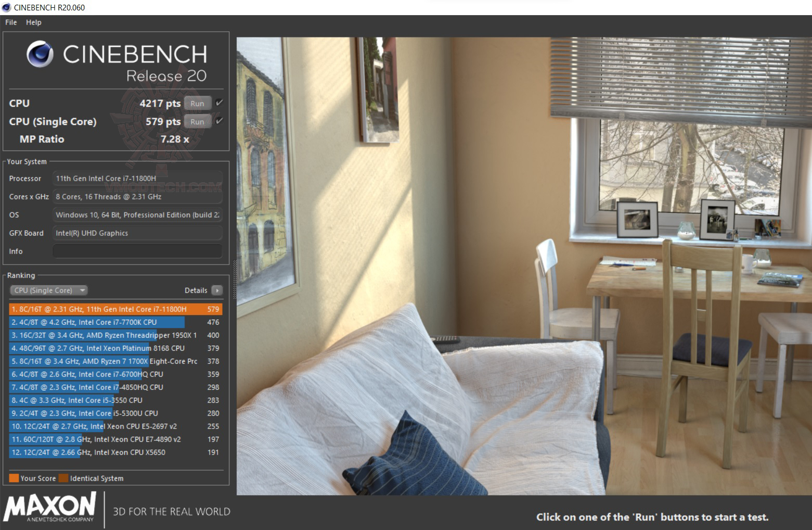
Task: Click the orange Your Score legend swatch
Action: coord(14,478)
